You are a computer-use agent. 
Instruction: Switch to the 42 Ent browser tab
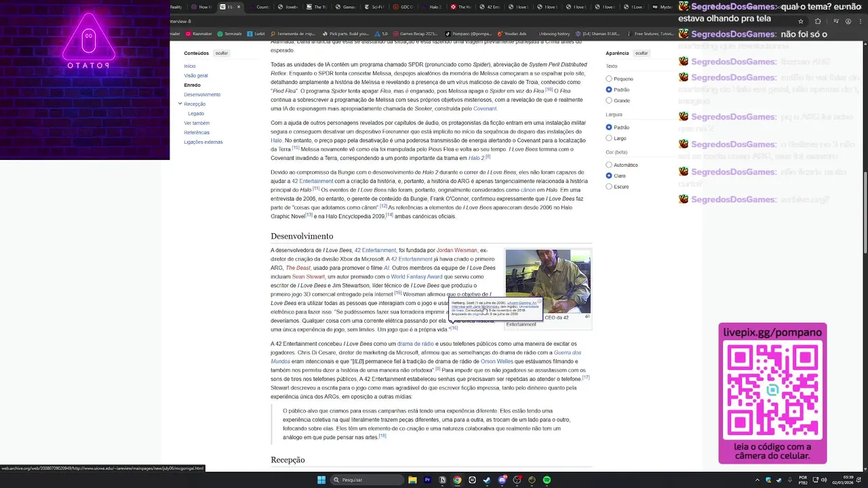492,7
